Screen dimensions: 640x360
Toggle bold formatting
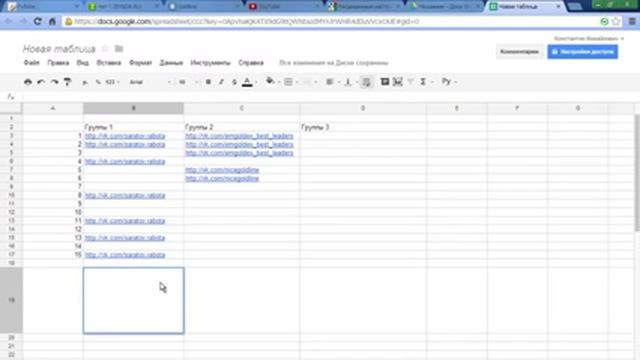point(208,82)
